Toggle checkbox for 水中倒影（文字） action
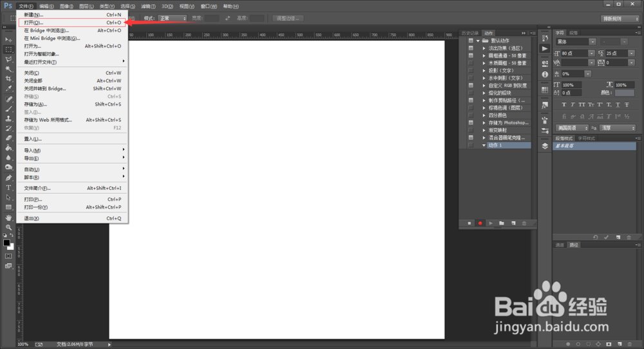 [x=471, y=78]
